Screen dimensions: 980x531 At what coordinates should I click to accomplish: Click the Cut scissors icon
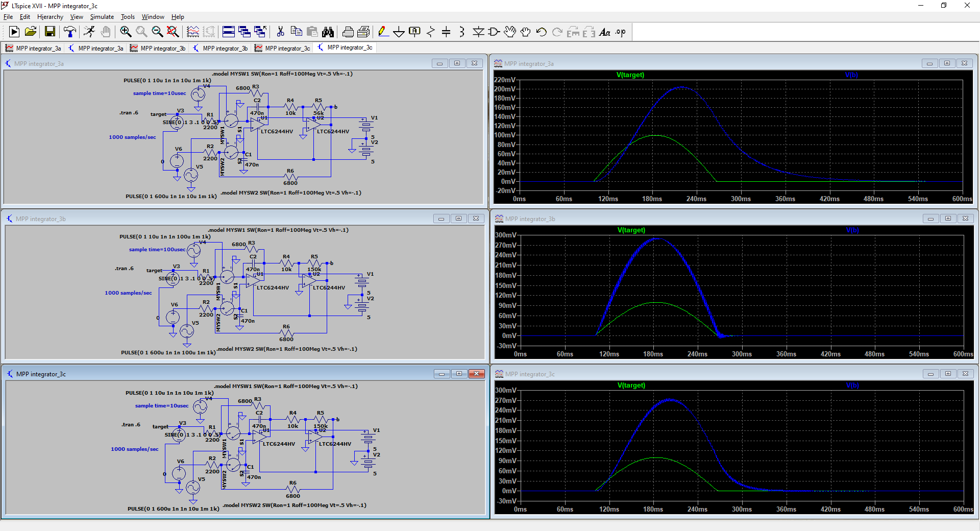pyautogui.click(x=280, y=32)
